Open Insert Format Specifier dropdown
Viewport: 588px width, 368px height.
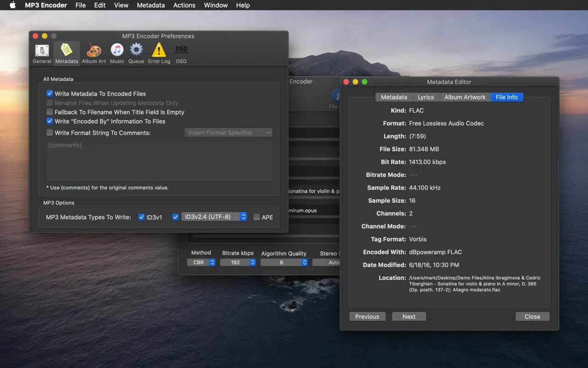point(229,133)
